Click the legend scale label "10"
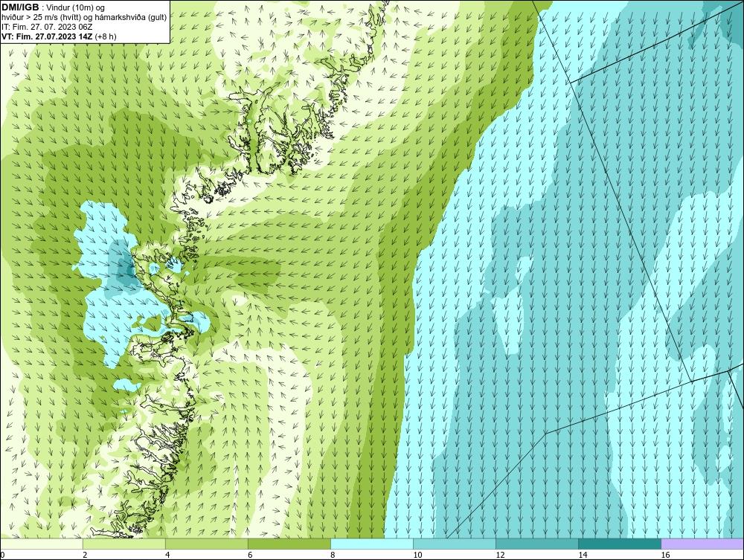This screenshot has height=560, width=744. [x=417, y=555]
